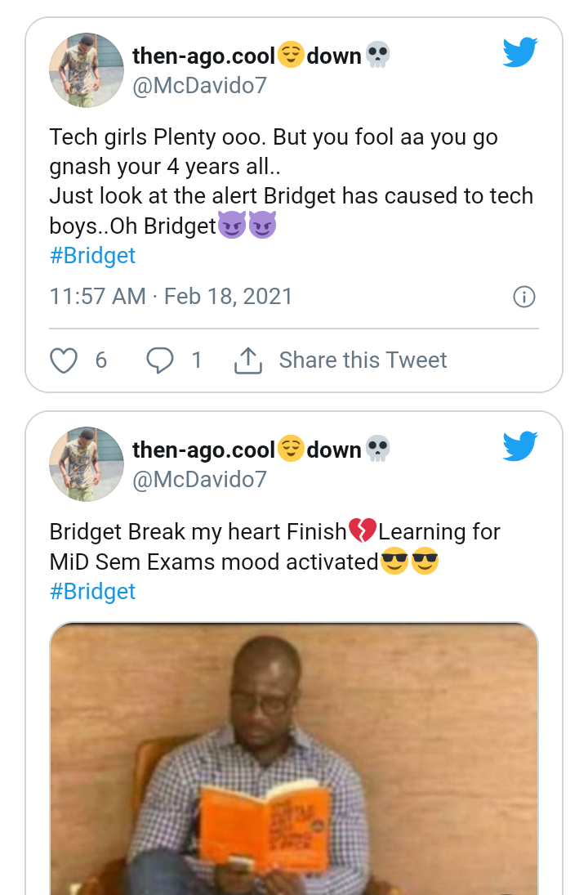Click the like count of 6
Screen dimensions: 588x895
[101, 360]
